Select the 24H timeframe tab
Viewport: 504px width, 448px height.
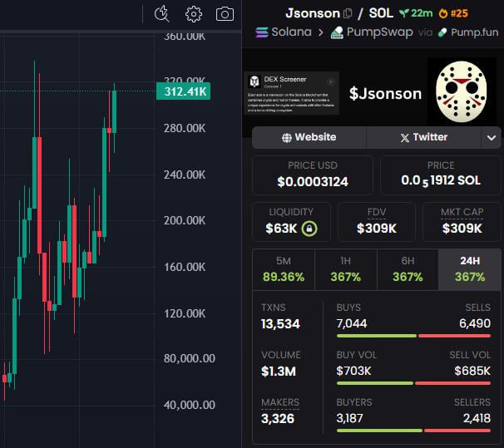470,269
